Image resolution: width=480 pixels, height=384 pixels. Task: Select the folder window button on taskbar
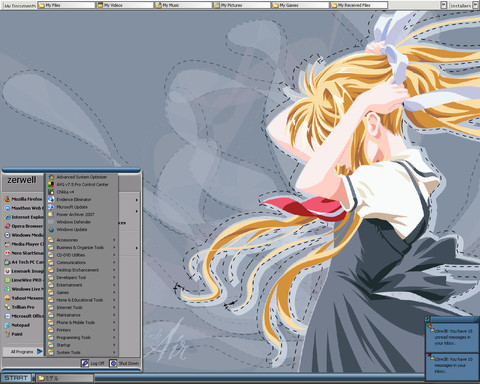point(64,378)
